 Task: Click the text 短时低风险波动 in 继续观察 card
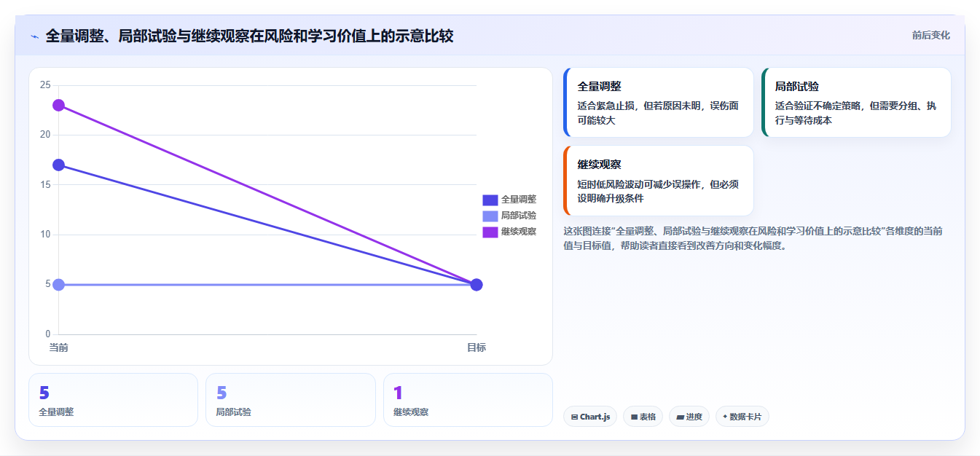(611, 184)
